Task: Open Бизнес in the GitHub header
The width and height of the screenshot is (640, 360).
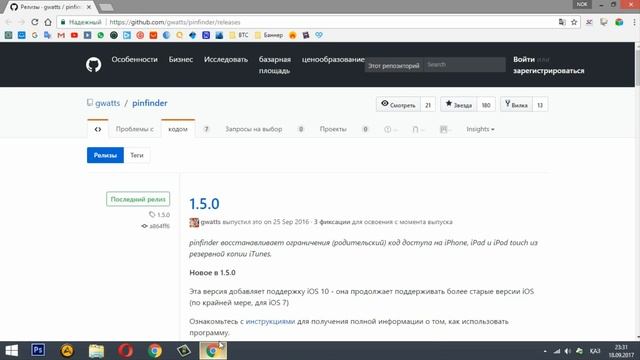Action: point(181,60)
